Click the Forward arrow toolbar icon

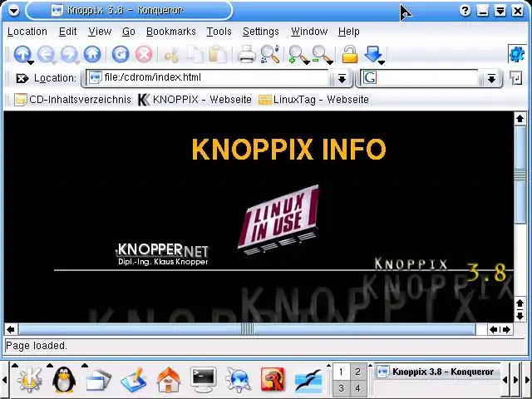tap(69, 54)
